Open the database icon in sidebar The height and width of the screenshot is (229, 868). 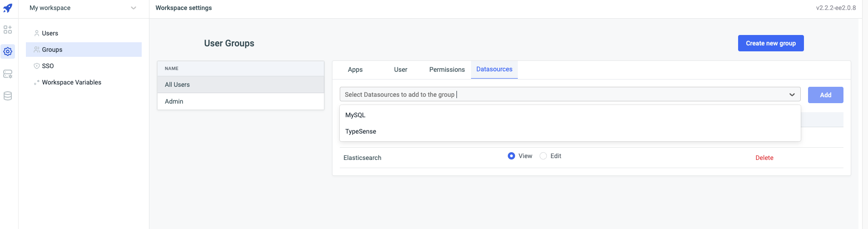8,96
